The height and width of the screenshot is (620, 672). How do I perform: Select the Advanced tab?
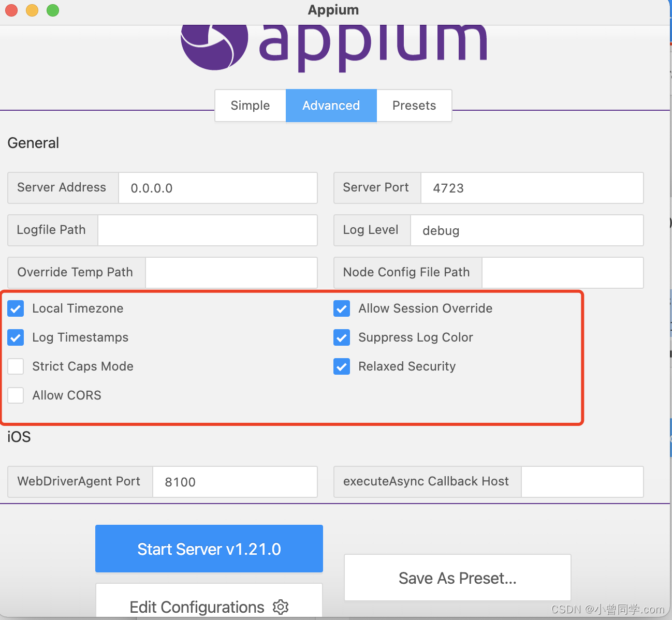[x=331, y=106]
